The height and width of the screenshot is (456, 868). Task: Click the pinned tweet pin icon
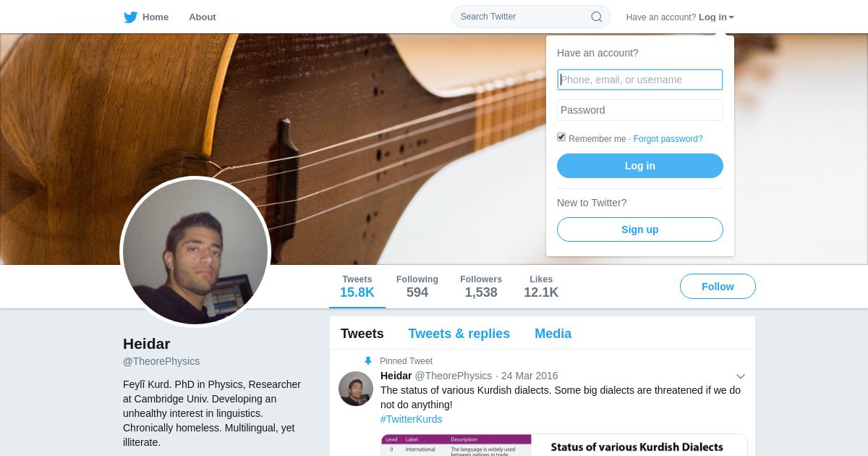pos(368,360)
